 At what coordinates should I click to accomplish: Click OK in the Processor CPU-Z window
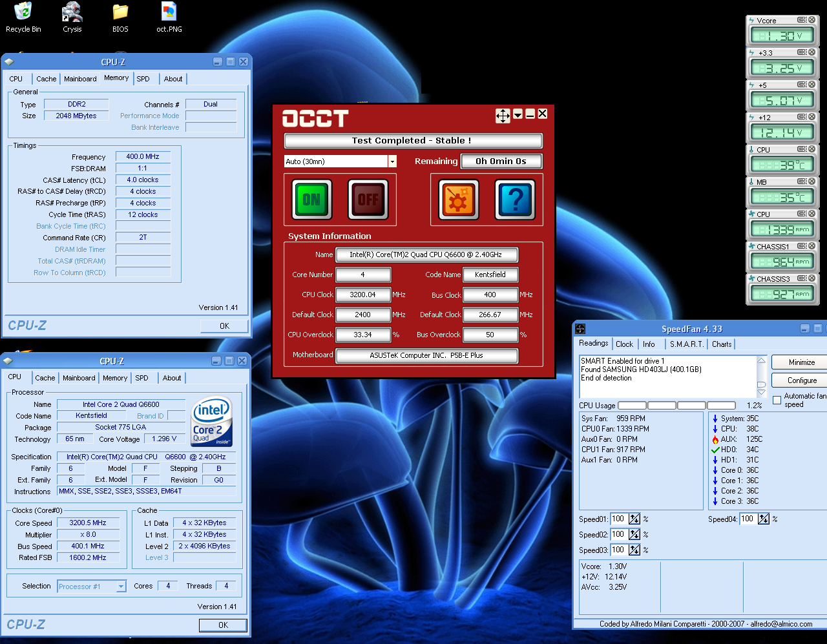click(x=223, y=625)
